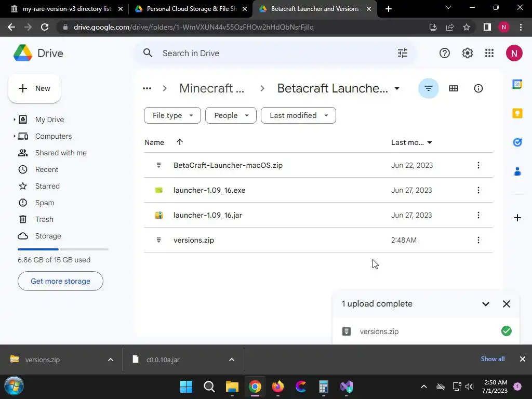532x399 pixels.
Task: Toggle the search filter chips button
Action: point(428,88)
